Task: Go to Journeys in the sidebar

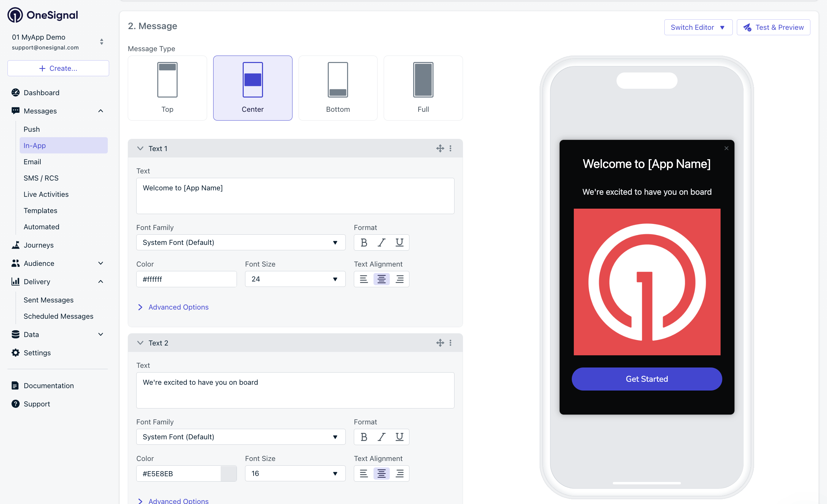Action: click(39, 245)
